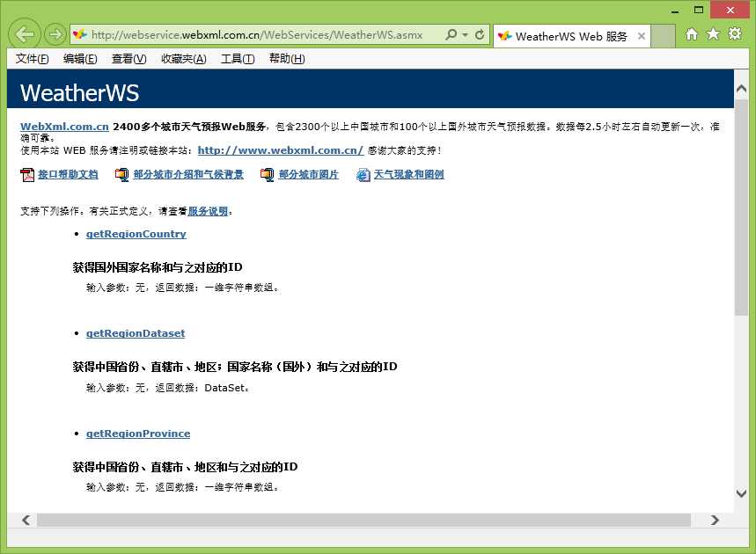The width and height of the screenshot is (756, 554).
Task: Open the getRegionCountry operation link
Action: point(136,234)
